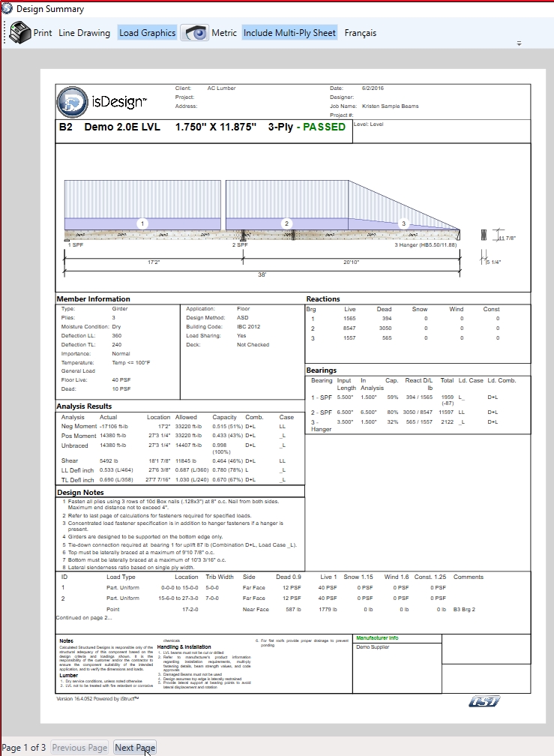This screenshot has width=554, height=756.
Task: Click the eye preview icon
Action: 195,33
